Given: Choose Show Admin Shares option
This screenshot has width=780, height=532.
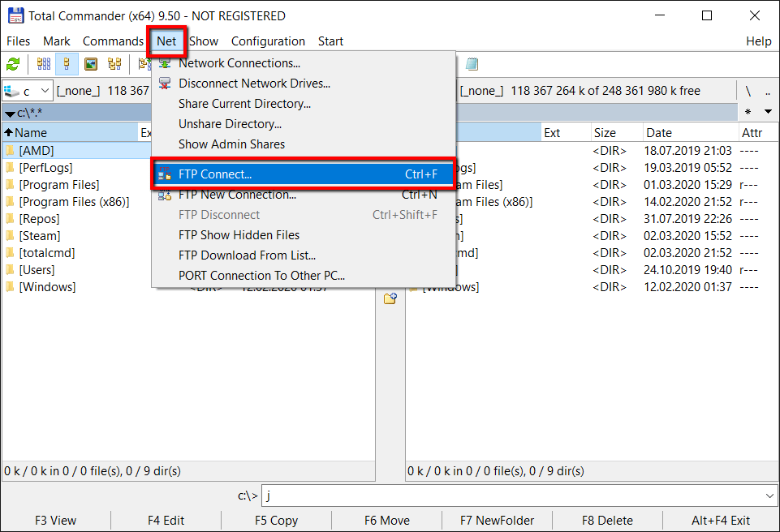Looking at the screenshot, I should click(304, 144).
